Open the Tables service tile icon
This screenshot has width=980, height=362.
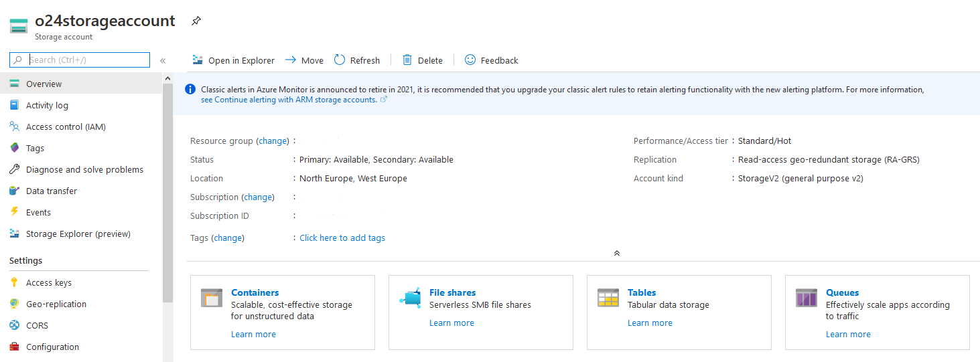[608, 298]
